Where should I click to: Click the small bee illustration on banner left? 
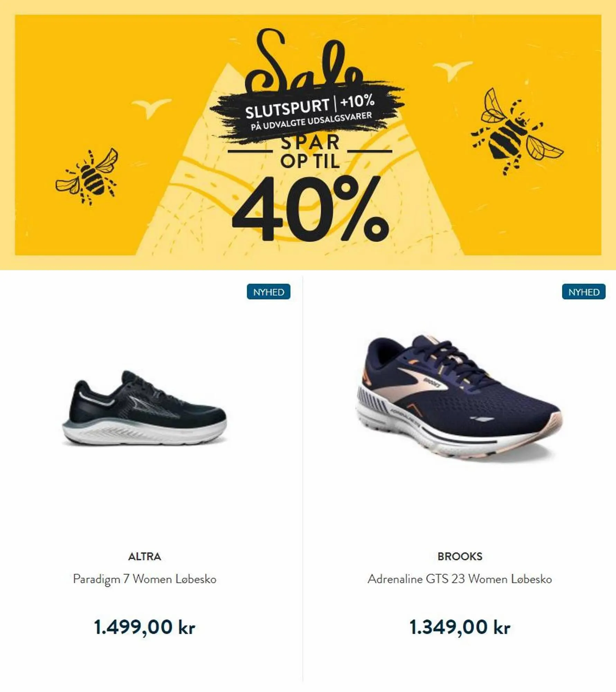coord(87,176)
